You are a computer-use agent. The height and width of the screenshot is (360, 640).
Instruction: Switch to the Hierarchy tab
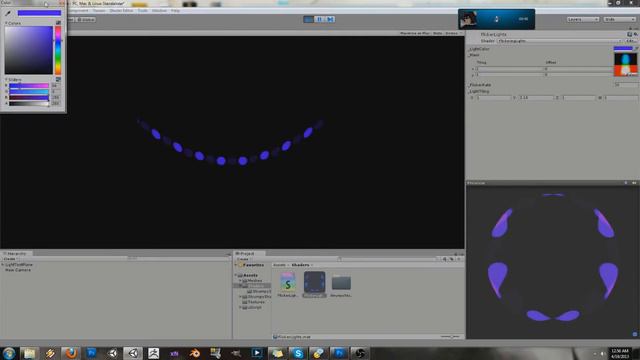(16, 253)
